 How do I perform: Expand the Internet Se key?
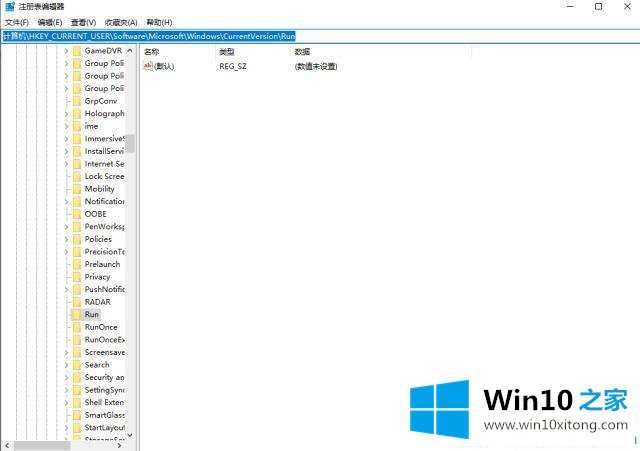pos(67,164)
